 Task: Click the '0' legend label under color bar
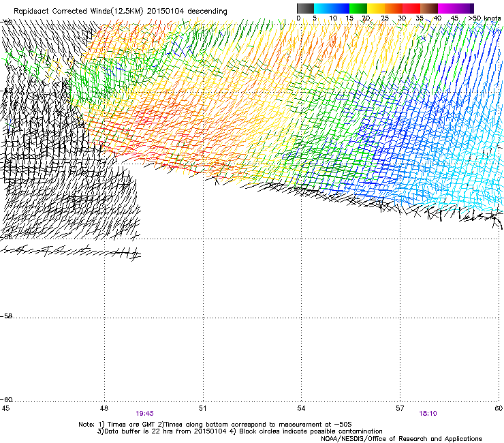point(298,18)
